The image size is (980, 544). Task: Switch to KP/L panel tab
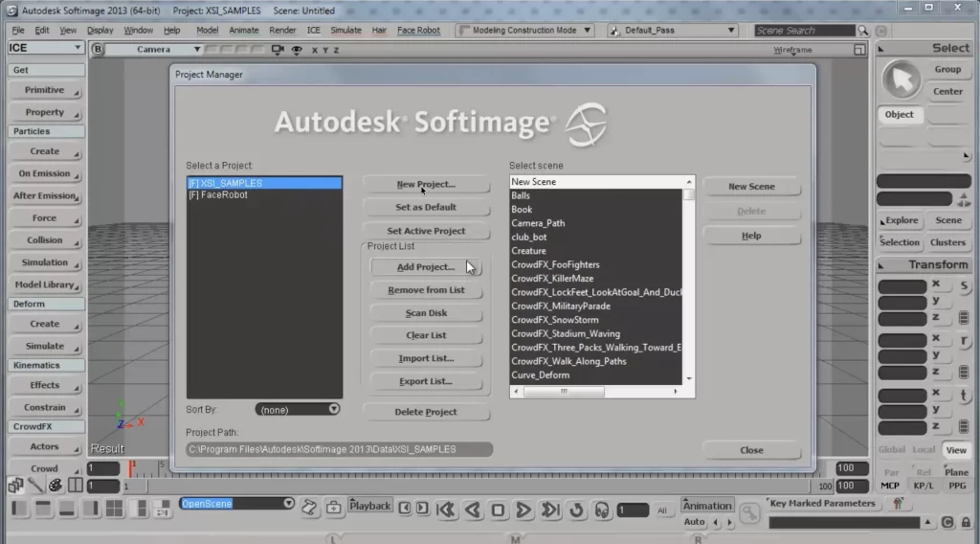[x=924, y=486]
